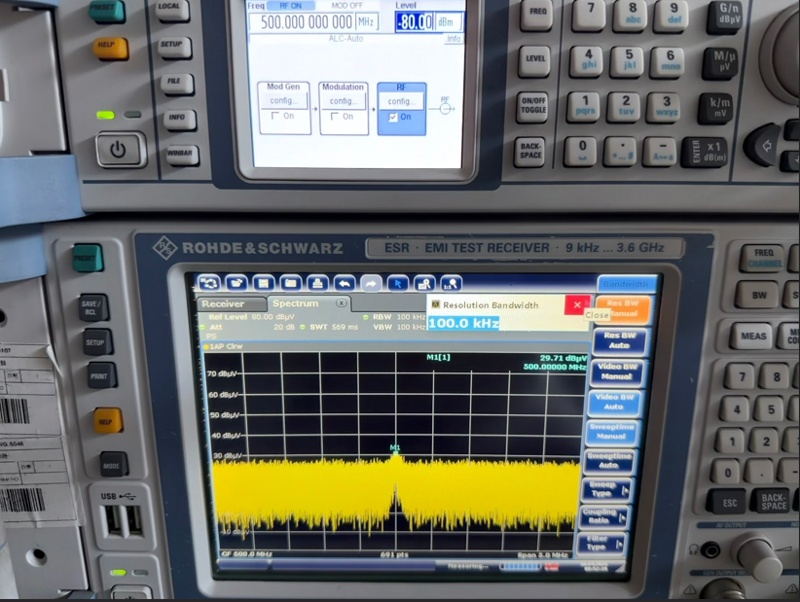Click the LEVEL key on generator
Viewport: 800px width, 602px height.
535,60
